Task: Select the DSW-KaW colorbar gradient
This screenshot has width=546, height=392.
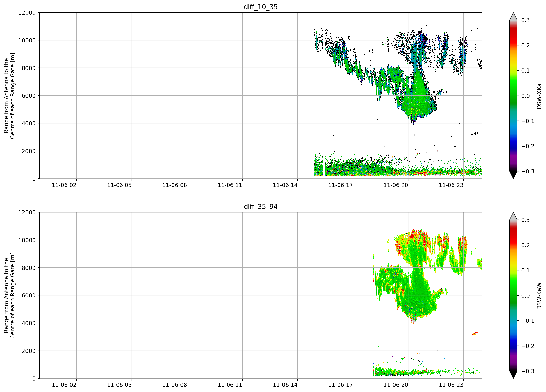Action: (x=513, y=295)
